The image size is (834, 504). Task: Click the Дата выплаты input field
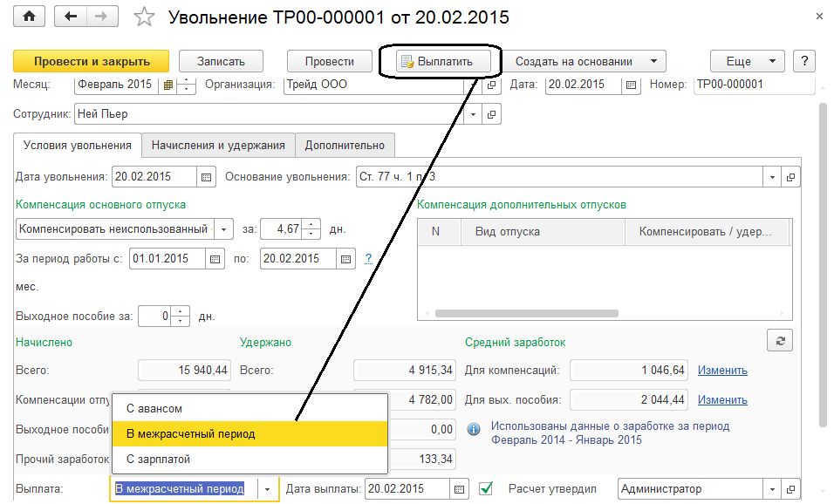(407, 489)
